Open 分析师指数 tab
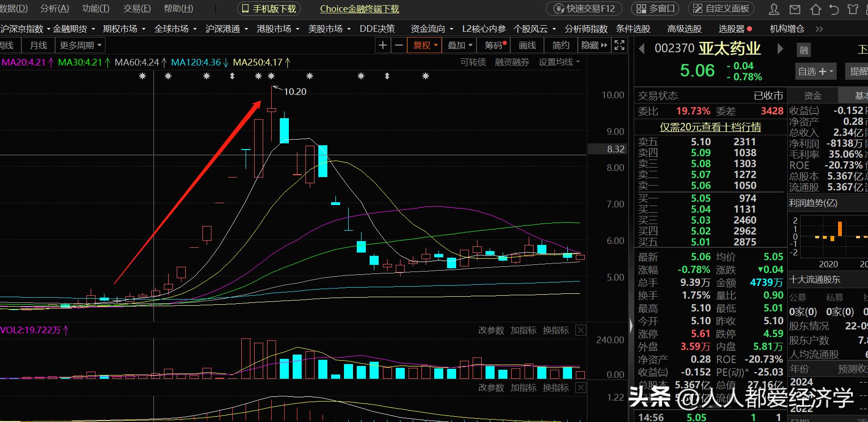 pos(586,29)
